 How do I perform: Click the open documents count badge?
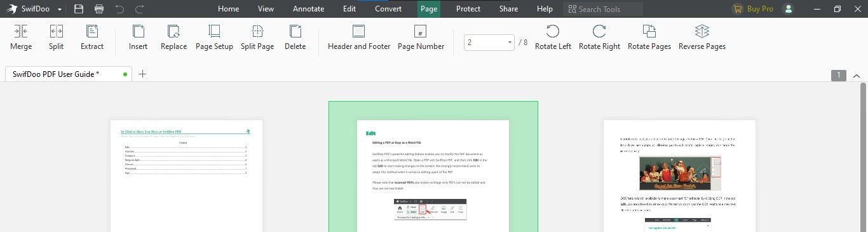coord(838,76)
